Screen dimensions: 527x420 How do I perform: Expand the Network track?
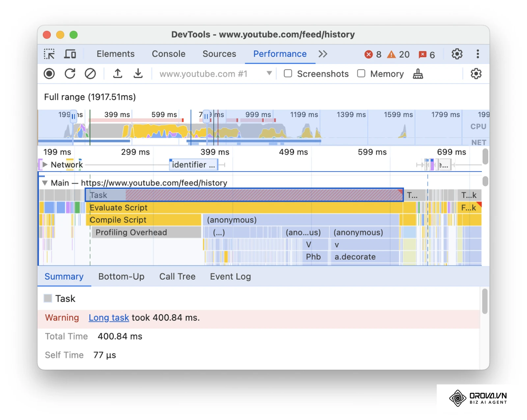(x=45, y=164)
